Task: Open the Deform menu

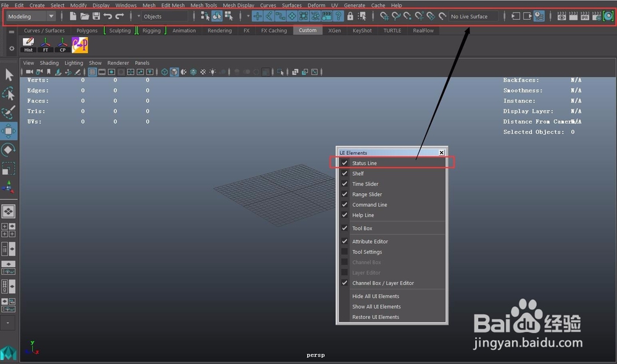Action: [317, 5]
